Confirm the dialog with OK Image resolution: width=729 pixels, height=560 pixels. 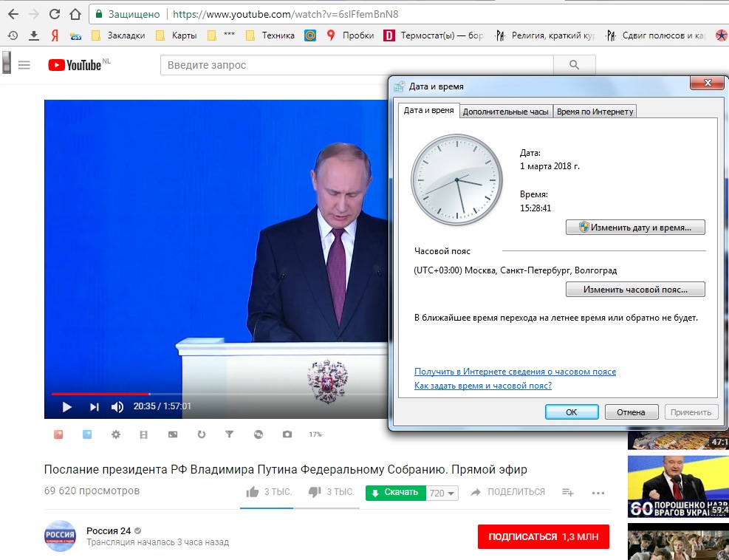coord(572,412)
